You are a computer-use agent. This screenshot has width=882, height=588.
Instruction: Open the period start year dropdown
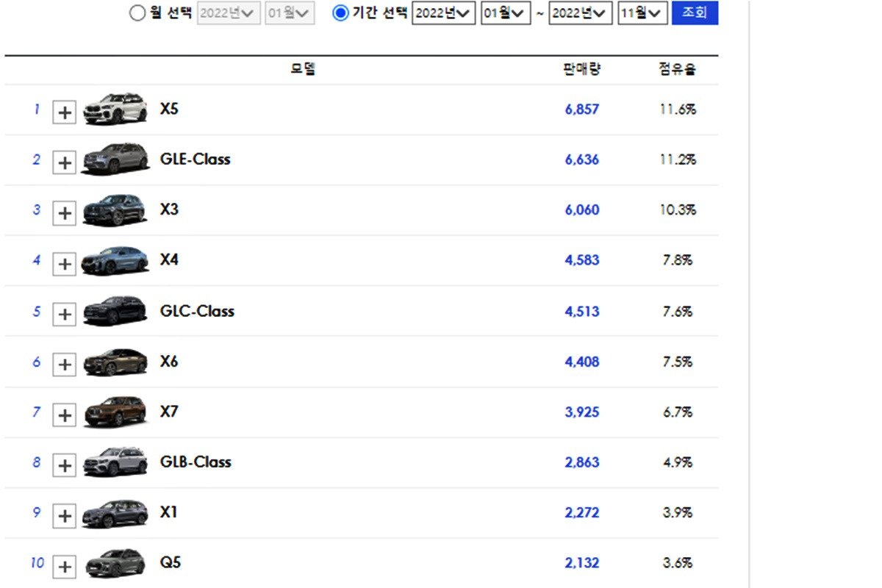pos(444,13)
